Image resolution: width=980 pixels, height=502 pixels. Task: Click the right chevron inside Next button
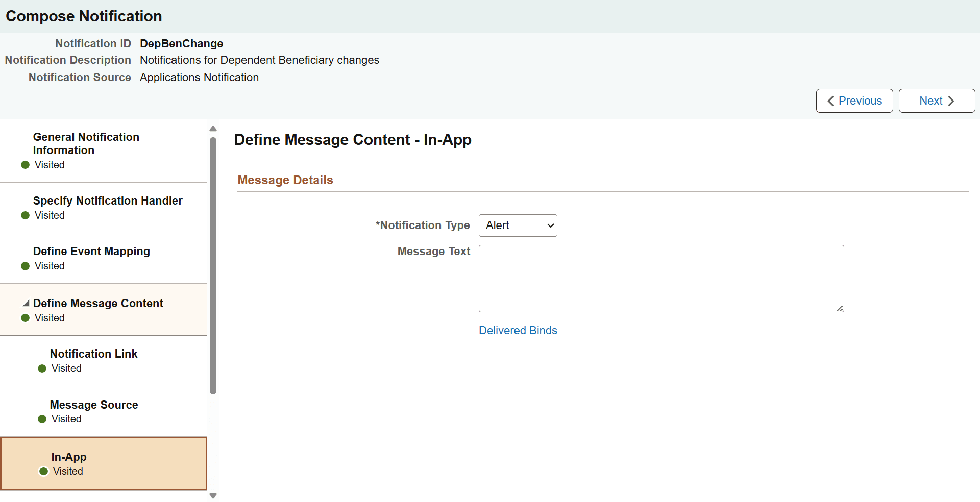pyautogui.click(x=951, y=101)
